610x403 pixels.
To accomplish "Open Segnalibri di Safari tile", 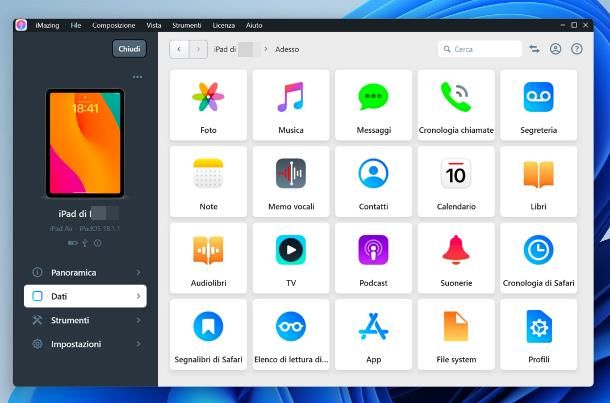I will (x=208, y=335).
